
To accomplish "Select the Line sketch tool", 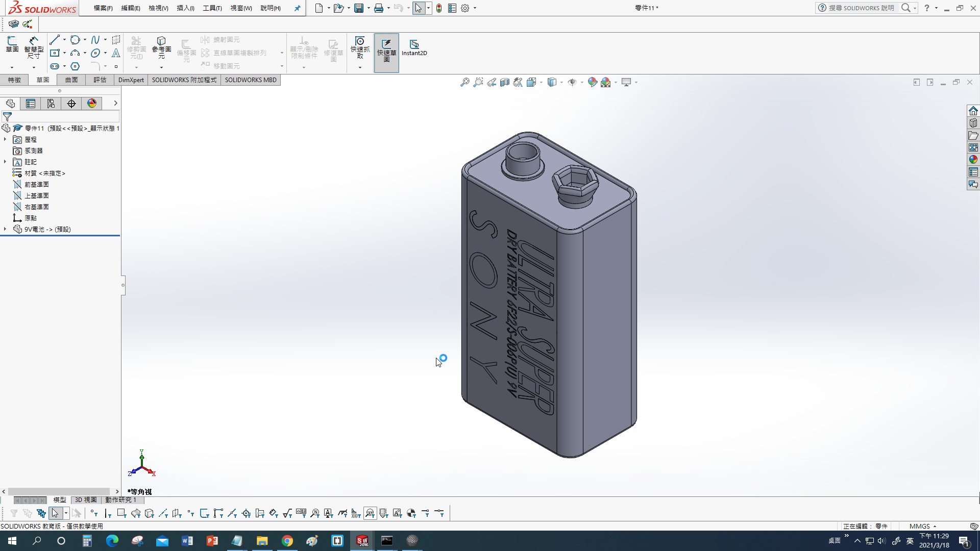I will (x=55, y=40).
